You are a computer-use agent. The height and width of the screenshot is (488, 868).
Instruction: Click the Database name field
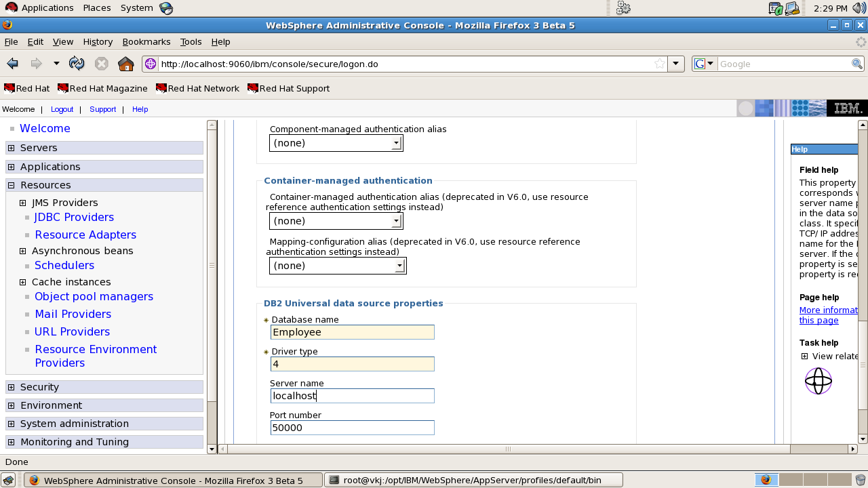click(353, 332)
